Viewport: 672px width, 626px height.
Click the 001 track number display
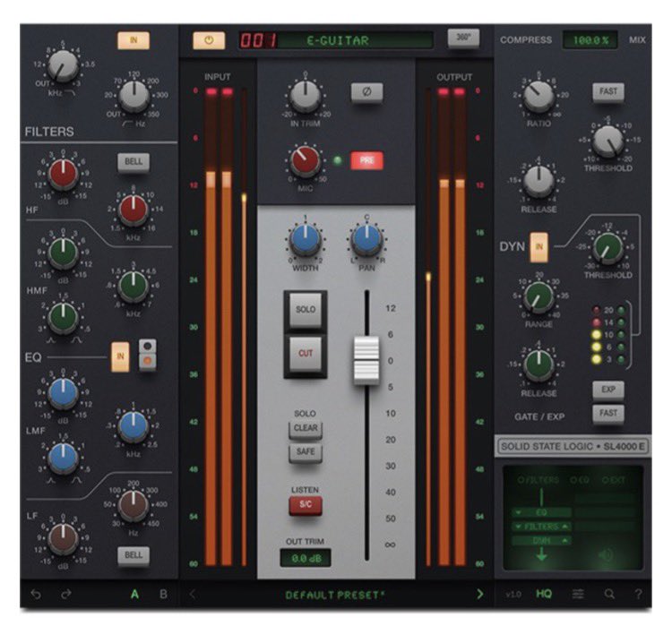pyautogui.click(x=258, y=40)
